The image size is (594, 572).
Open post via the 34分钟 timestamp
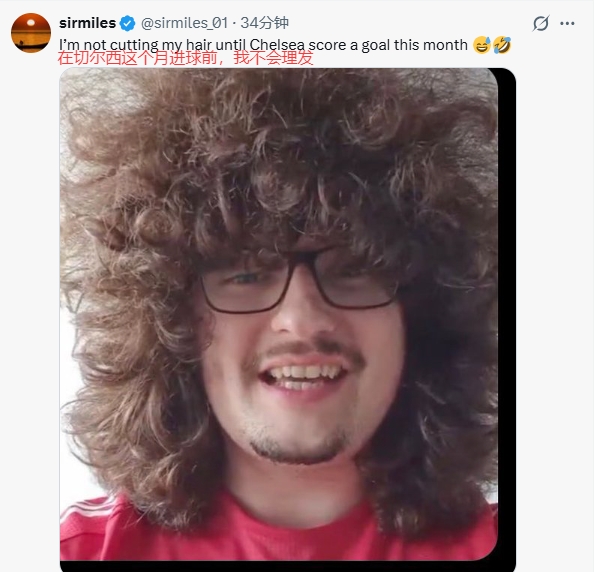264,23
